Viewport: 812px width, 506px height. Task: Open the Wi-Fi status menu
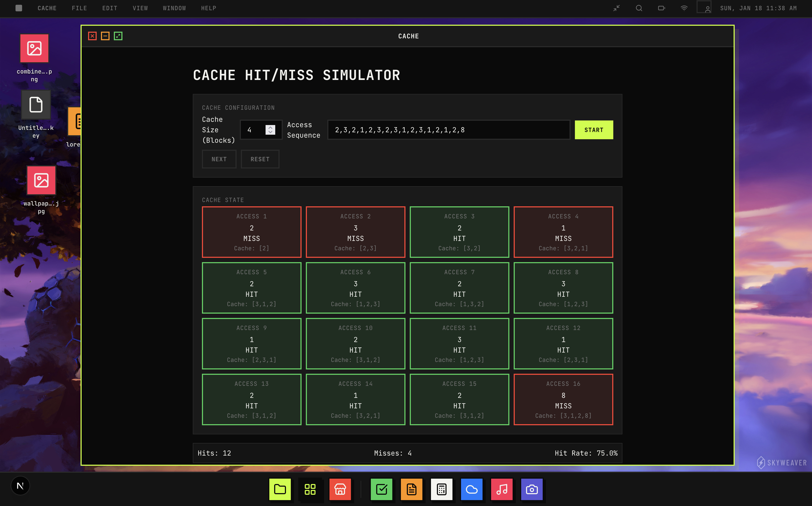tap(684, 8)
